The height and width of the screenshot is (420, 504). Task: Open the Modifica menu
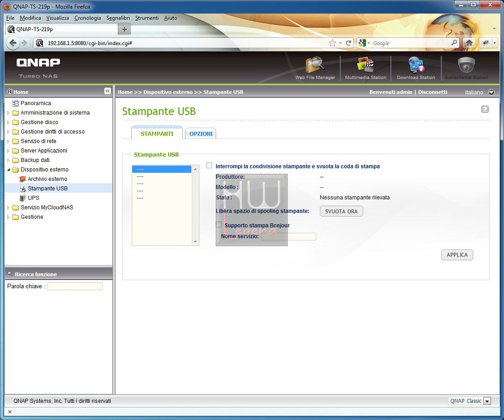(30, 18)
